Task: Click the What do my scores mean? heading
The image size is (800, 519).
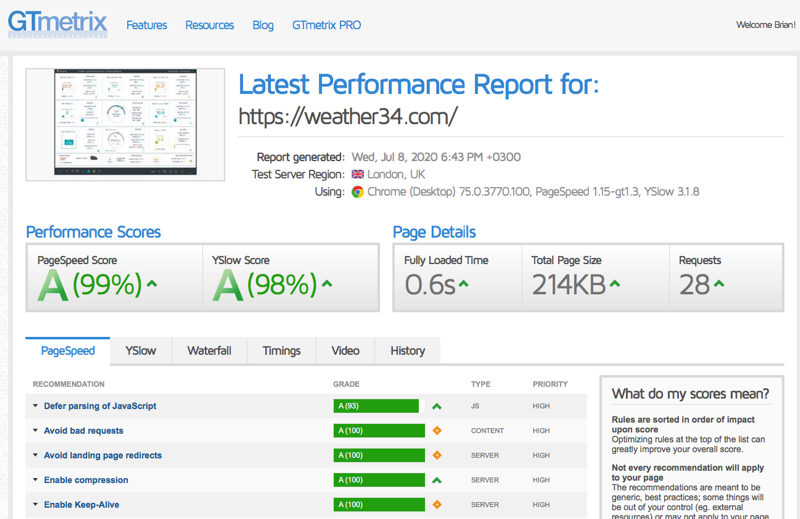Action: pyautogui.click(x=690, y=393)
